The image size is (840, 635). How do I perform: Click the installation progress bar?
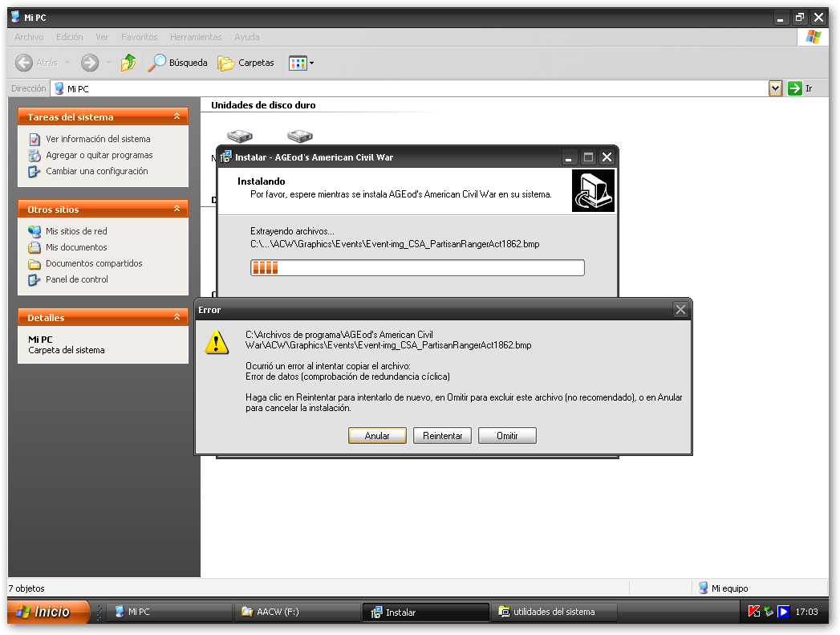(417, 268)
